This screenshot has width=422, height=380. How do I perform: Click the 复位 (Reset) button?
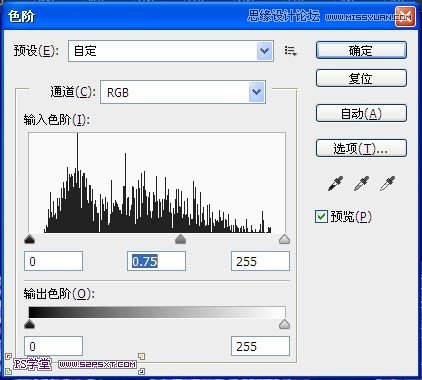[x=361, y=78]
